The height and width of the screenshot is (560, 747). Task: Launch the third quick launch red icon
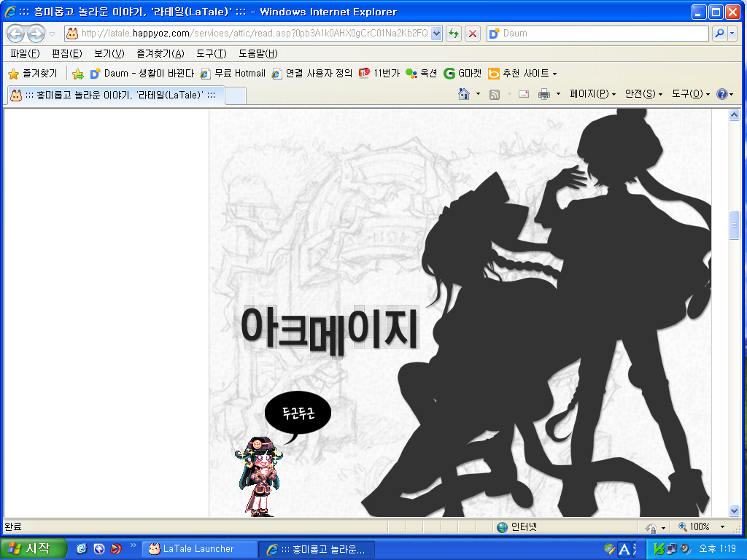(116, 548)
